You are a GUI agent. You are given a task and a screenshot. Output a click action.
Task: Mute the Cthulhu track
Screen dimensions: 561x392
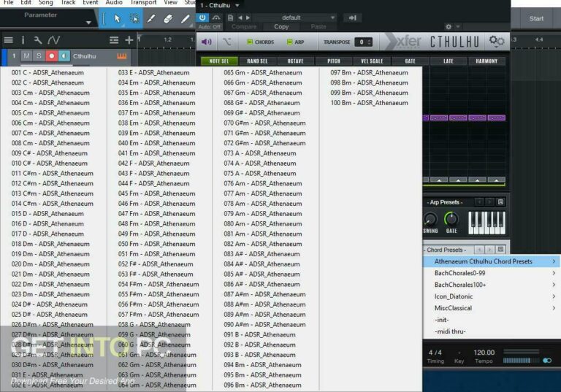(26, 55)
